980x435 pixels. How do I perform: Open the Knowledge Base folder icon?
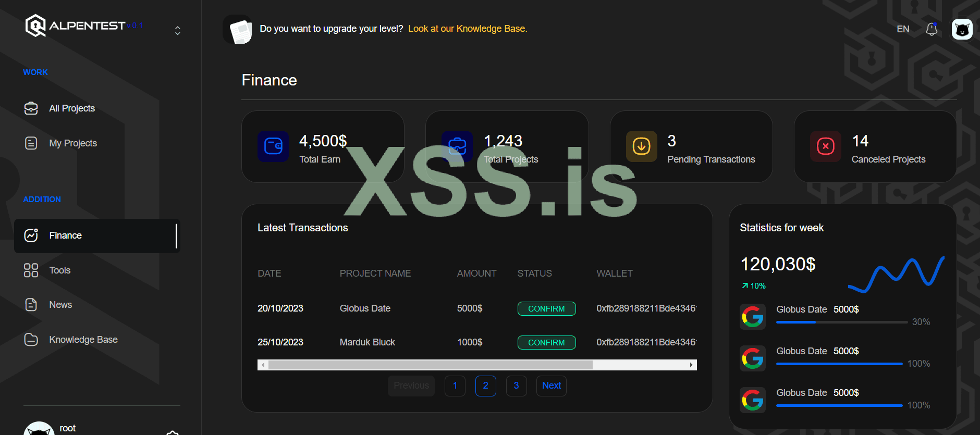click(x=31, y=340)
